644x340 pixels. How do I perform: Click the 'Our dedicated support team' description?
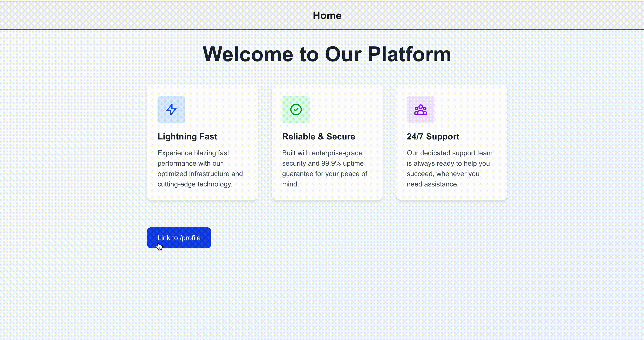[x=449, y=168]
